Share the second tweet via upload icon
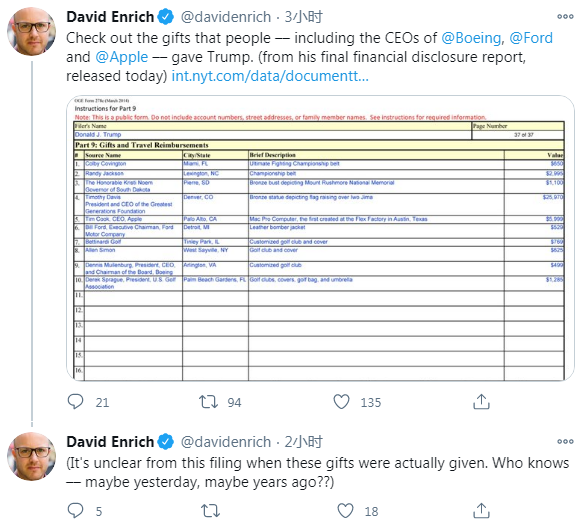582x524 pixels. [x=481, y=511]
